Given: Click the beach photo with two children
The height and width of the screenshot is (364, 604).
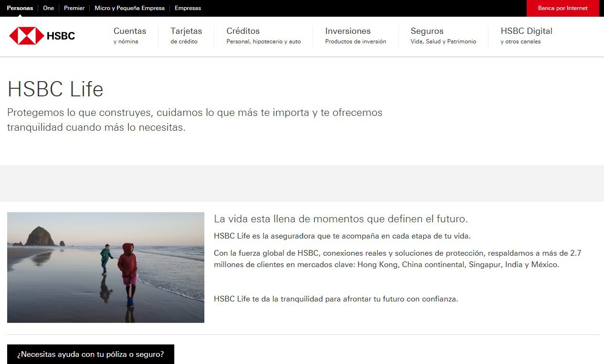Looking at the screenshot, I should click(x=106, y=267).
